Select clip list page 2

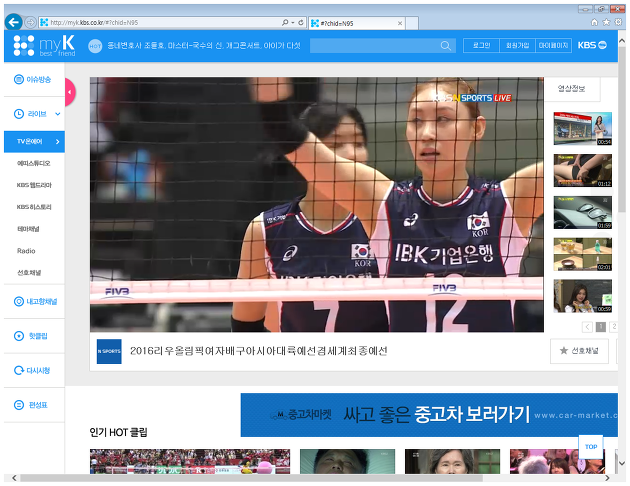pos(614,327)
